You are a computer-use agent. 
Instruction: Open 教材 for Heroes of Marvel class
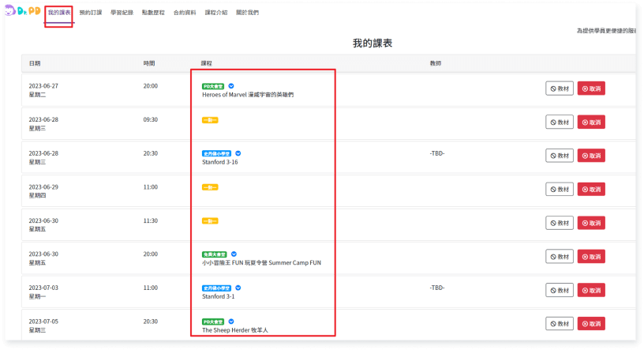pos(559,88)
